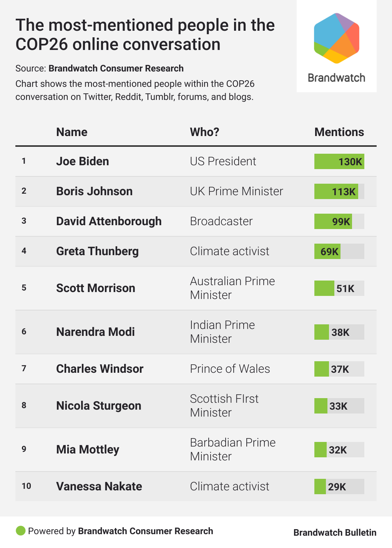This screenshot has height=548, width=392.
Task: Click the Brandwatch hexagon logo
Action: pos(336,38)
